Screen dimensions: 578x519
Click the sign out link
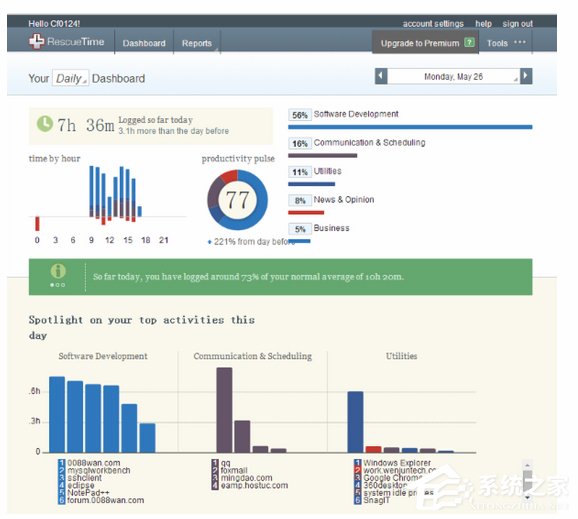pos(518,24)
